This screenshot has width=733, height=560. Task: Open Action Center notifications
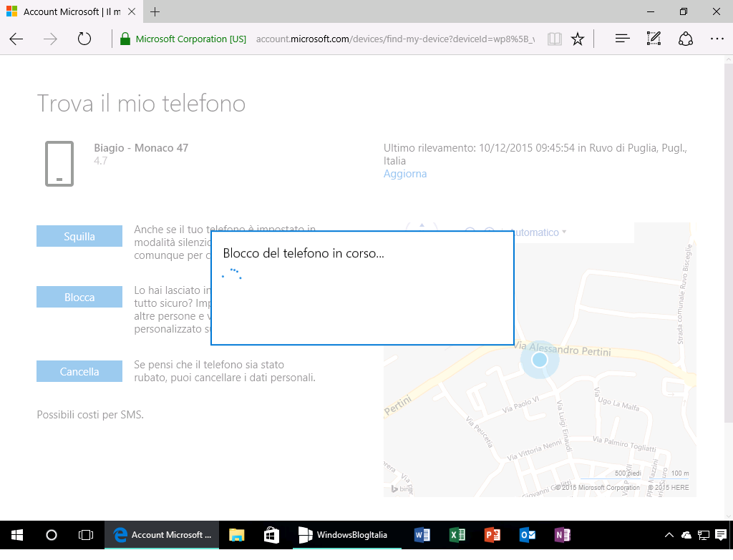721,535
